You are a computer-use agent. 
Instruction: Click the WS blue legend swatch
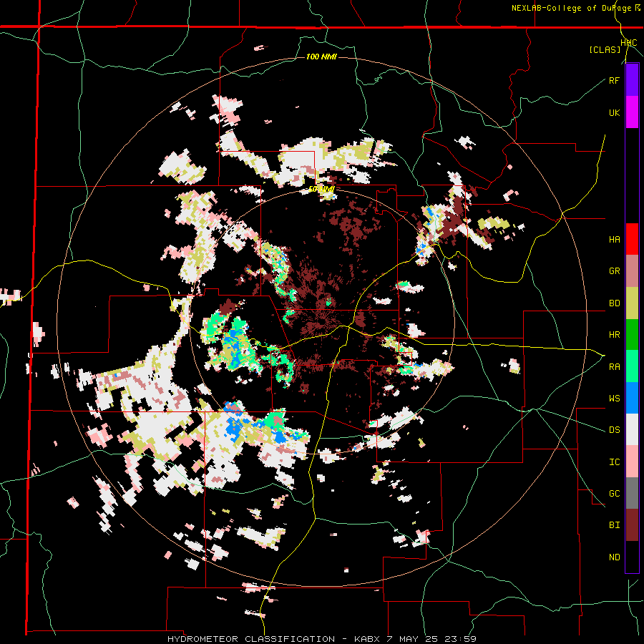(632, 398)
